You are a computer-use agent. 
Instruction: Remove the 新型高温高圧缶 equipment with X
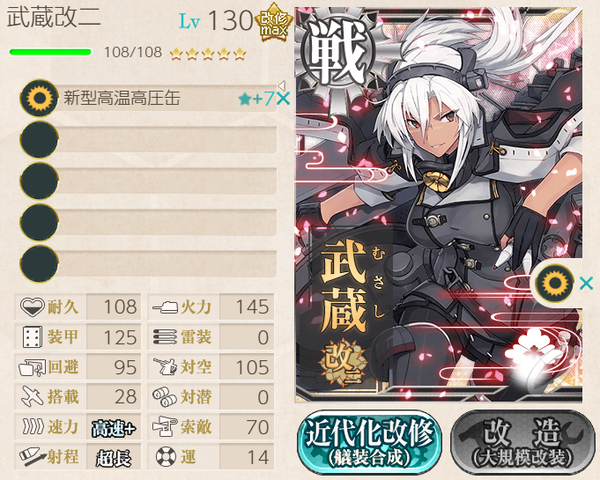(x=284, y=99)
